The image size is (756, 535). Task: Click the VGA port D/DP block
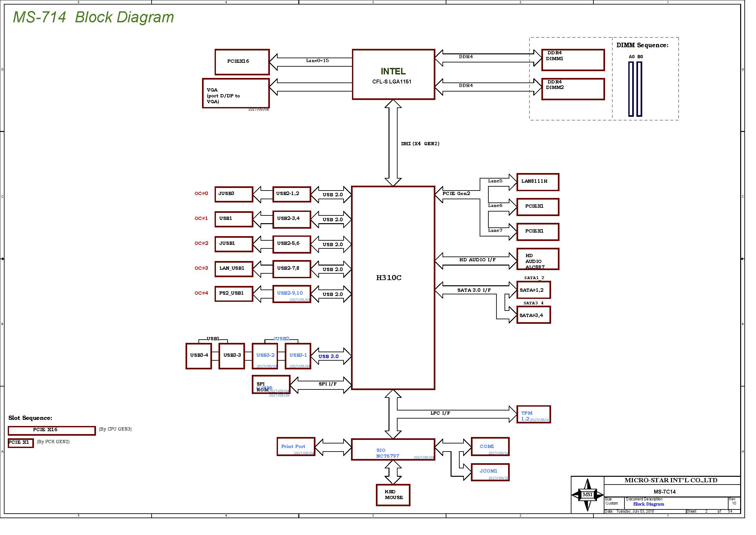pyautogui.click(x=235, y=93)
